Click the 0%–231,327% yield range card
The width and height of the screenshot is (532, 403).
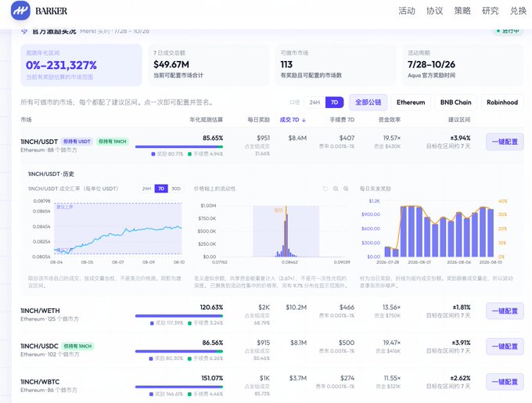(81, 65)
